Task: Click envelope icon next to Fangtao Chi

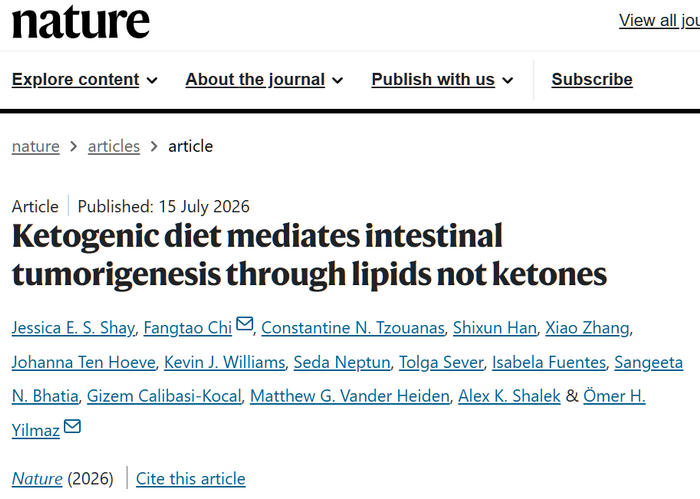Action: point(244,323)
